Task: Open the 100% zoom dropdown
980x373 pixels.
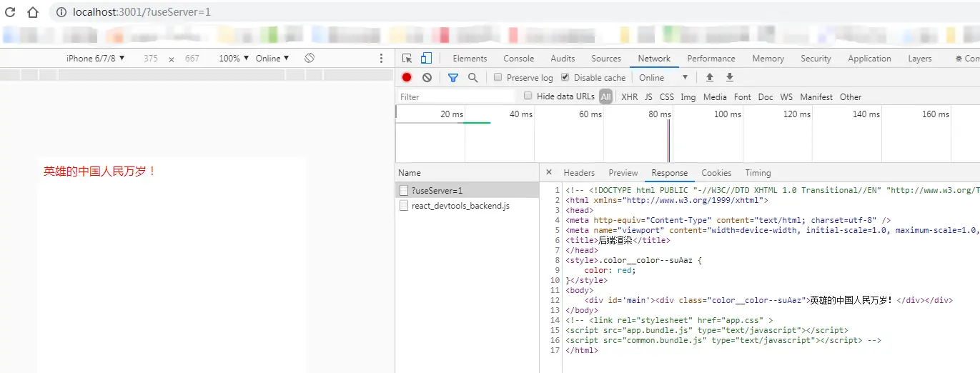Action: click(x=234, y=58)
